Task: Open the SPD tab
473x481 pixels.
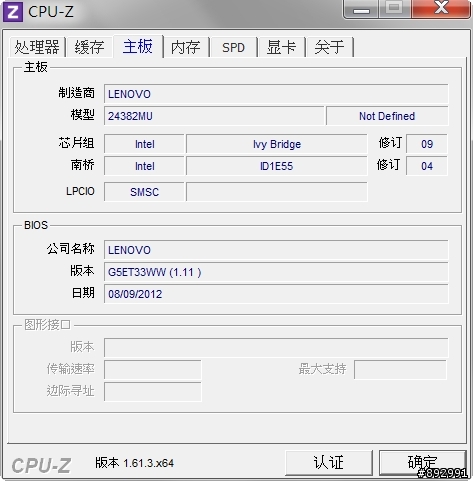Action: coord(233,47)
